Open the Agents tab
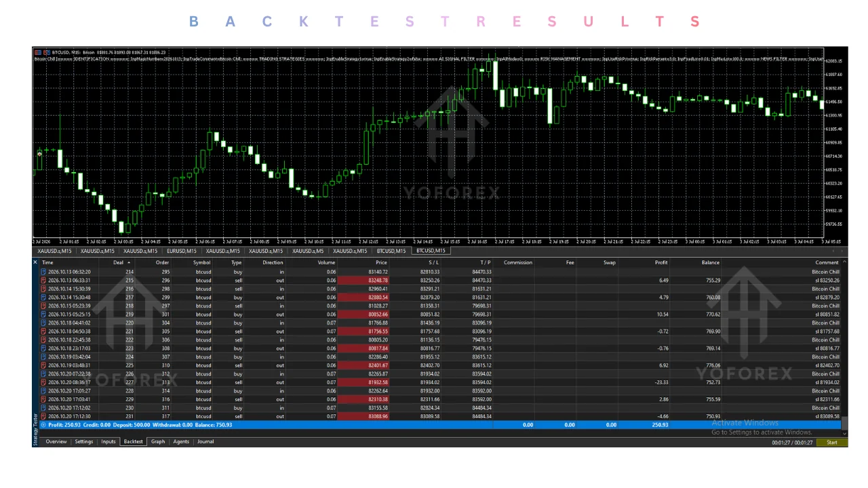This screenshot has width=868, height=488. pos(181,442)
